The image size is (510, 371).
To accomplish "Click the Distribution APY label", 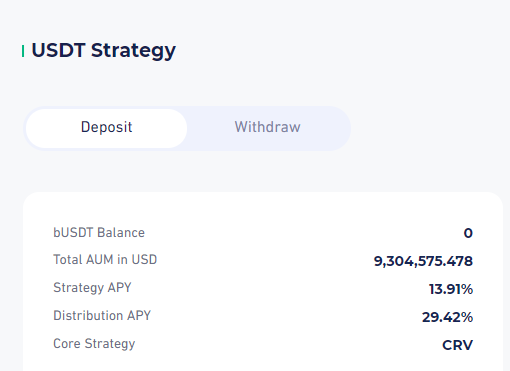I will pyautogui.click(x=102, y=316).
